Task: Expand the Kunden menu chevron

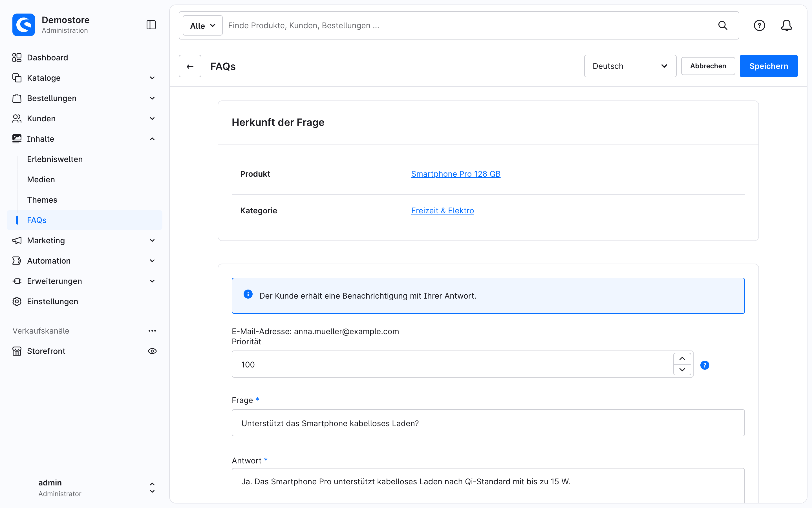Action: (x=152, y=119)
